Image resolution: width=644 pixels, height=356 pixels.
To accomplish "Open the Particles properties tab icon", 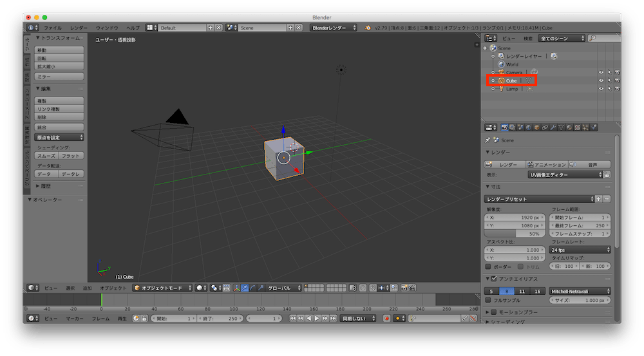I will point(585,127).
